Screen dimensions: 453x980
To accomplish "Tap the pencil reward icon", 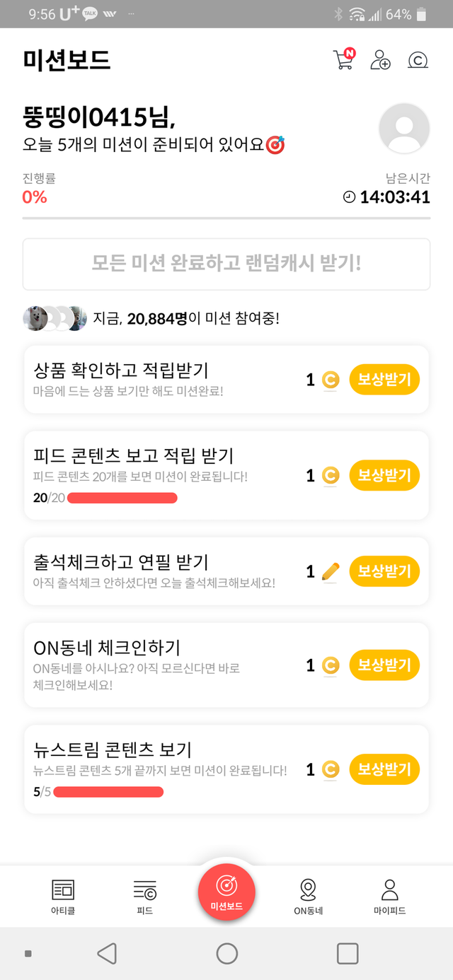I will [x=330, y=571].
